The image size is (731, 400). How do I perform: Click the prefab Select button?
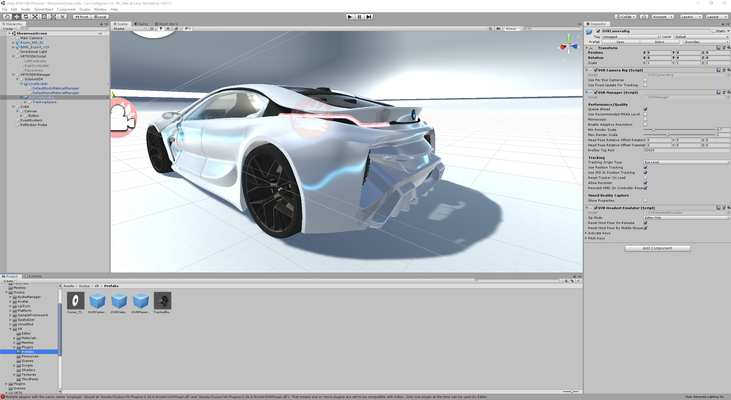(660, 41)
